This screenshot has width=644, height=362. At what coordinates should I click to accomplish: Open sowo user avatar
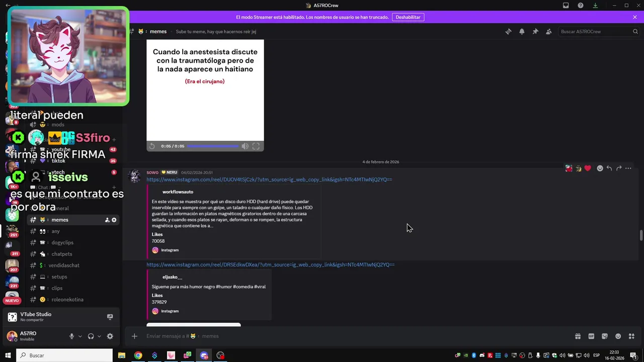pos(134,176)
